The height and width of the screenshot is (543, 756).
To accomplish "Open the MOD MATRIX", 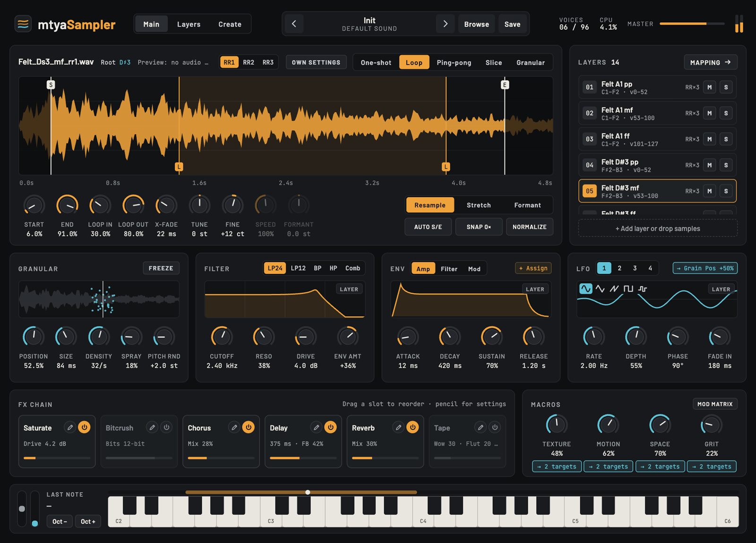I will (x=715, y=404).
